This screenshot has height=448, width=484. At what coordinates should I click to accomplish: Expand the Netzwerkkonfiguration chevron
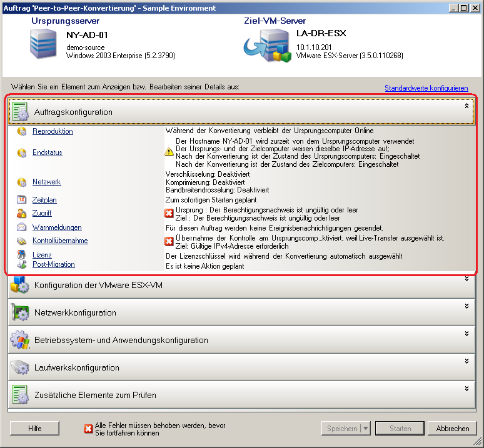[x=466, y=306]
